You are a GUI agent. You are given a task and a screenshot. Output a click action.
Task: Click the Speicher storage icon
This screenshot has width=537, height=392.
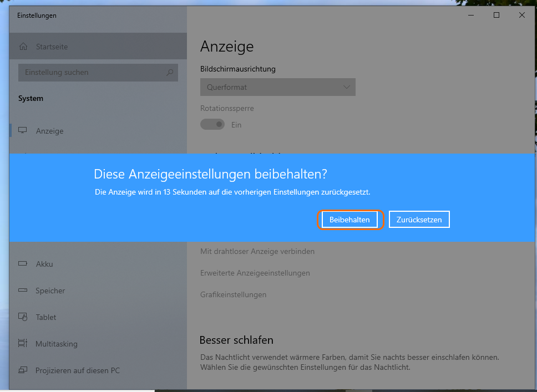tap(23, 291)
